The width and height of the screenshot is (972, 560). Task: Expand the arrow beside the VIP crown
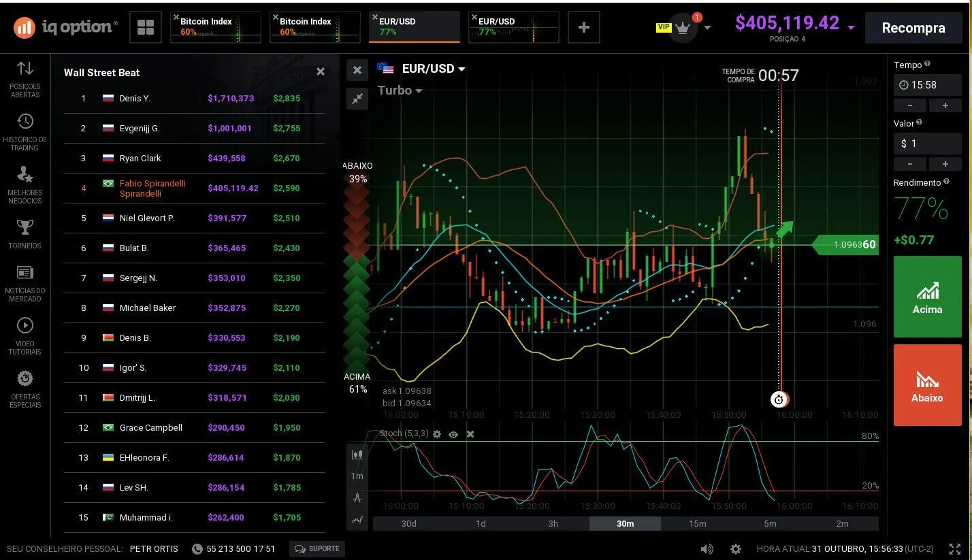click(x=708, y=28)
